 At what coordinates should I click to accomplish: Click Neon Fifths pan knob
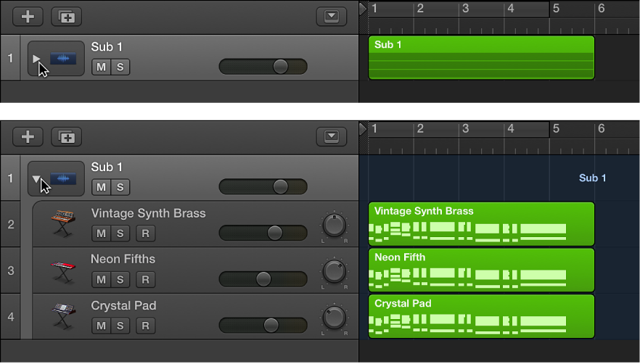coord(335,271)
